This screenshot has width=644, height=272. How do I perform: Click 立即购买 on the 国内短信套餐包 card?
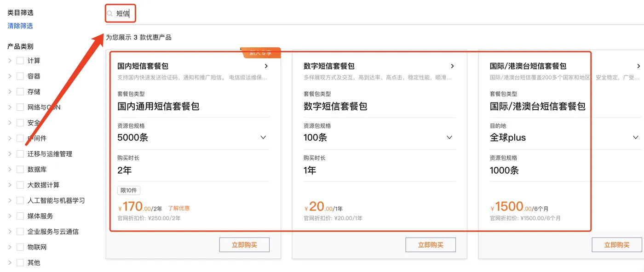[244, 244]
